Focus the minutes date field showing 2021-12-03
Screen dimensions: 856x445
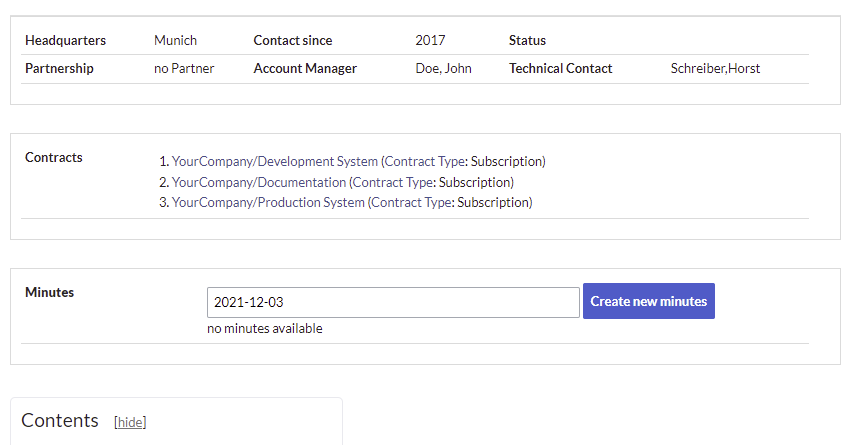click(393, 302)
